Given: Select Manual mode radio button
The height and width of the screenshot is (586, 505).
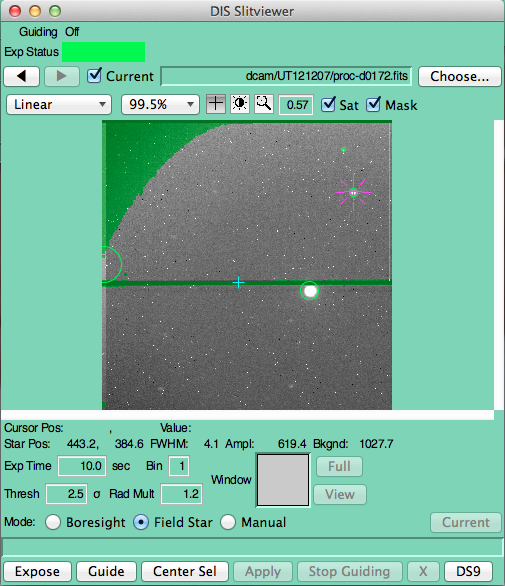Looking at the screenshot, I should click(x=228, y=522).
